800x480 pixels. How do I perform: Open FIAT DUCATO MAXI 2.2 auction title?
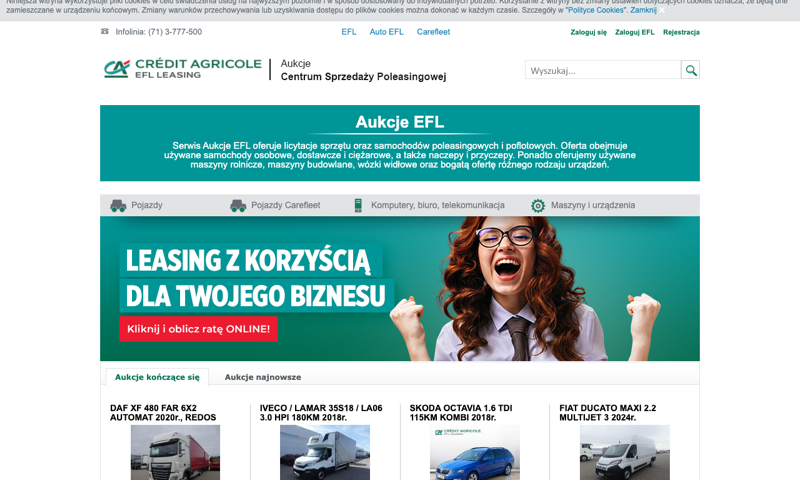[608, 413]
